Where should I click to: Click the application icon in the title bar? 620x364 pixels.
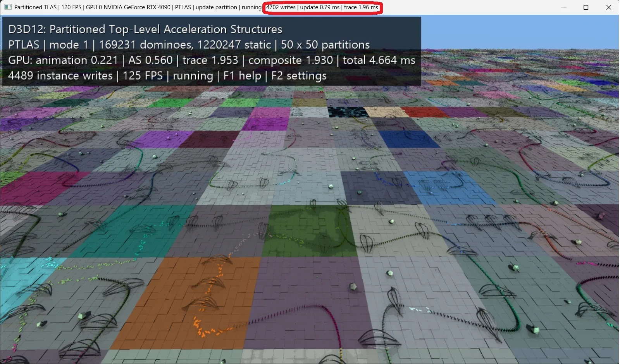7,7
